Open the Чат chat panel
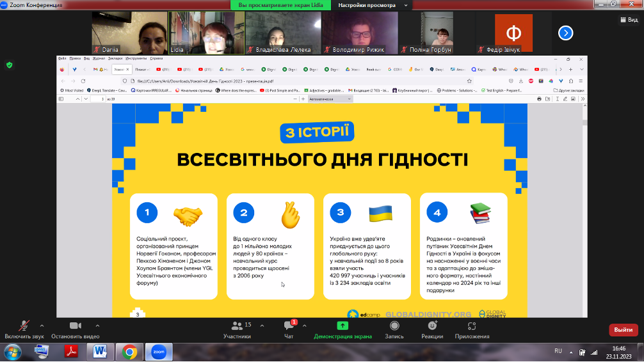 (288, 326)
